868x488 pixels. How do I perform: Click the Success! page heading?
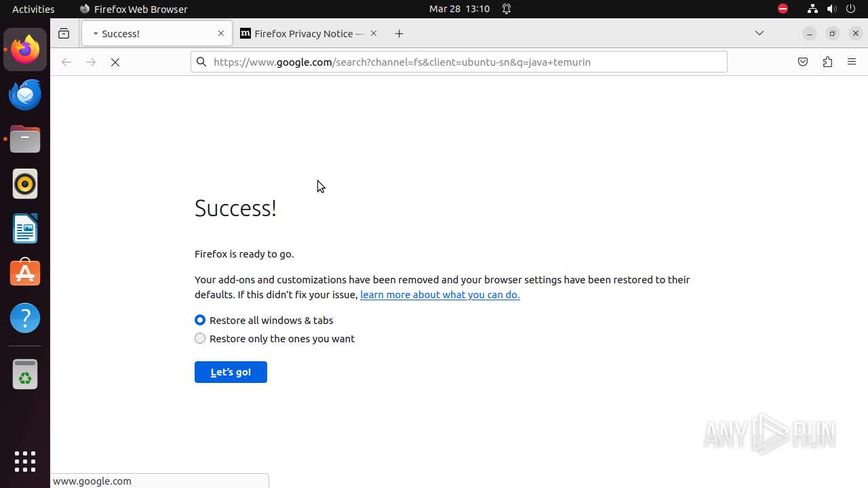click(x=235, y=208)
